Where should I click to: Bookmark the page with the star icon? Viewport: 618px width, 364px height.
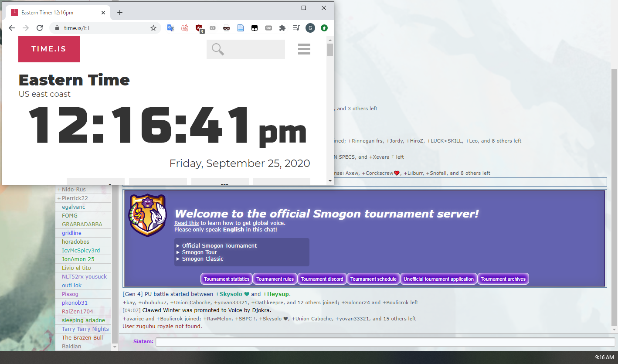[153, 28]
